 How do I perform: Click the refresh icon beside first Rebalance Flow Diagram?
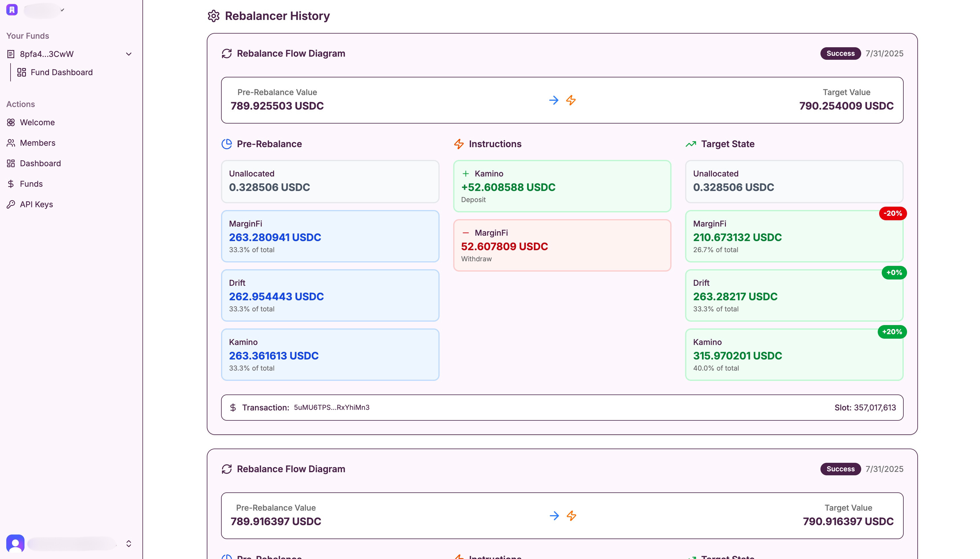(227, 53)
